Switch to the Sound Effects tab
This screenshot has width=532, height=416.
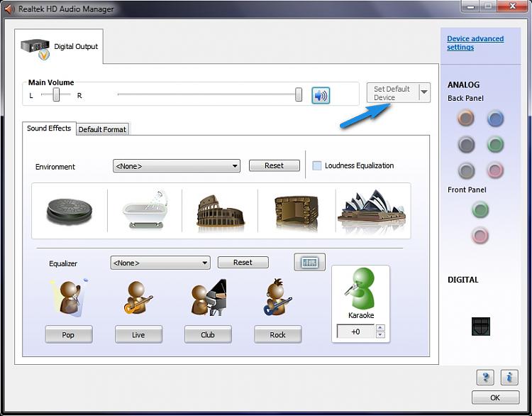pos(49,128)
